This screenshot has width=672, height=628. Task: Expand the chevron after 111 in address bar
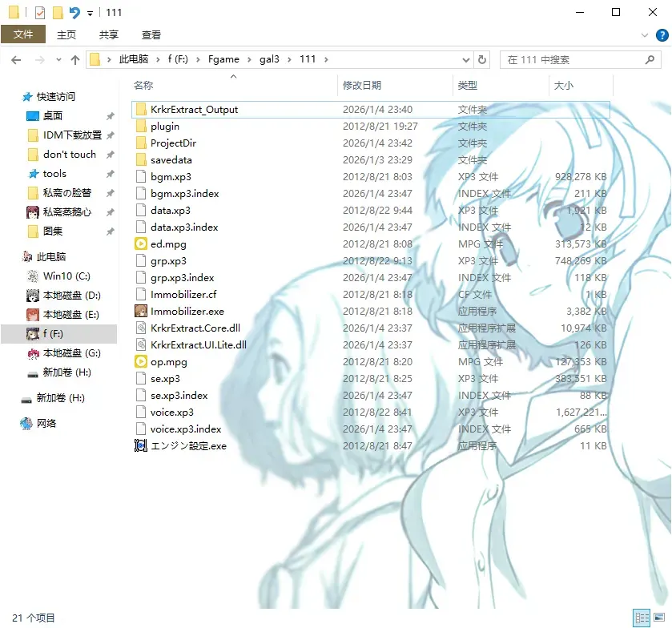[326, 59]
